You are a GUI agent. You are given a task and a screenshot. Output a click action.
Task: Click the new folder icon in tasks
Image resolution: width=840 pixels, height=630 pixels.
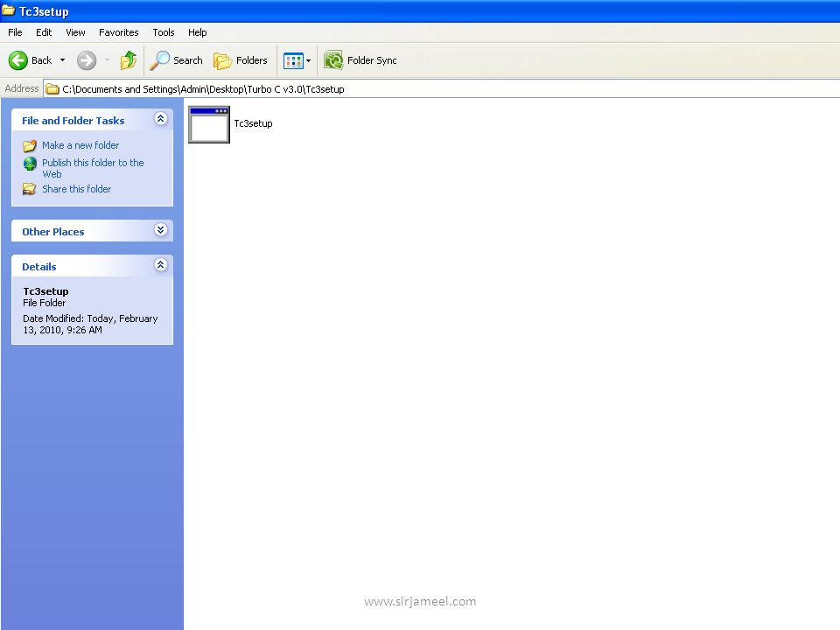point(30,146)
